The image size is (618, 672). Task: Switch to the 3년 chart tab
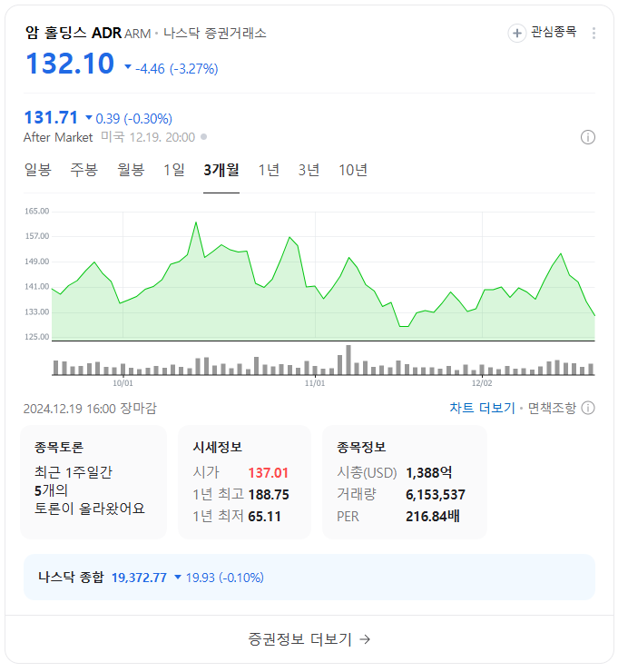pyautogui.click(x=309, y=170)
